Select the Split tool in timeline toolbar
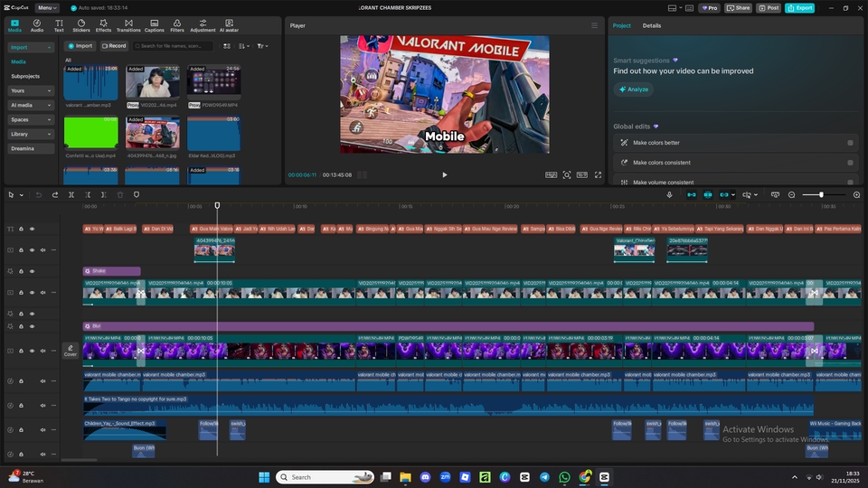 (x=71, y=195)
